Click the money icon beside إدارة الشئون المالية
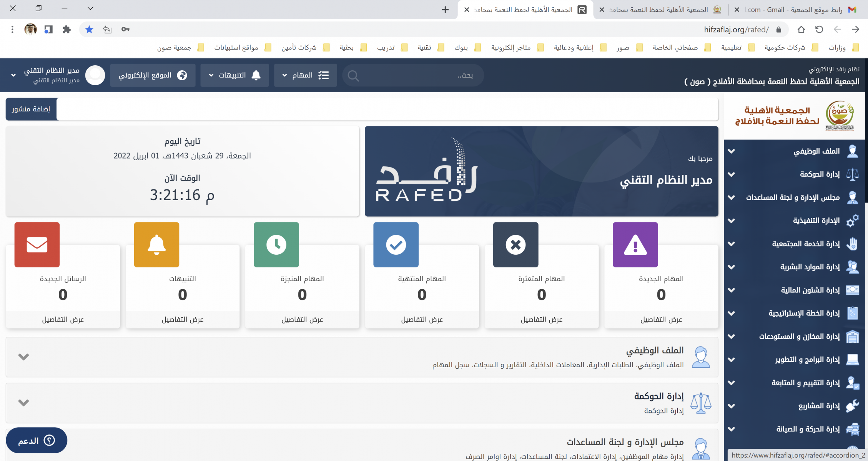868x461 pixels. (x=852, y=290)
